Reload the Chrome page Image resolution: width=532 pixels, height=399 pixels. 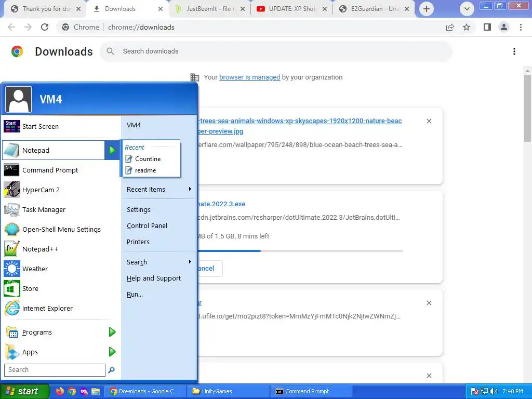(45, 27)
